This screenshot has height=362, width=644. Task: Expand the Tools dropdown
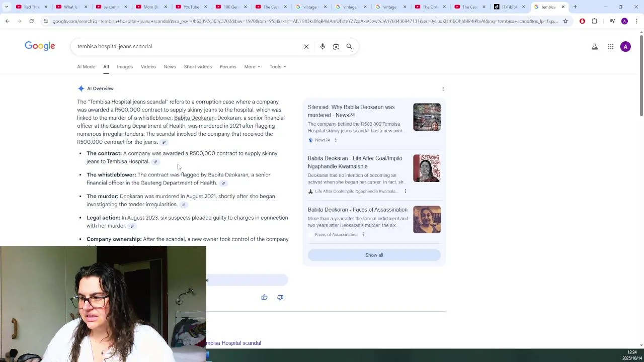pos(277,67)
